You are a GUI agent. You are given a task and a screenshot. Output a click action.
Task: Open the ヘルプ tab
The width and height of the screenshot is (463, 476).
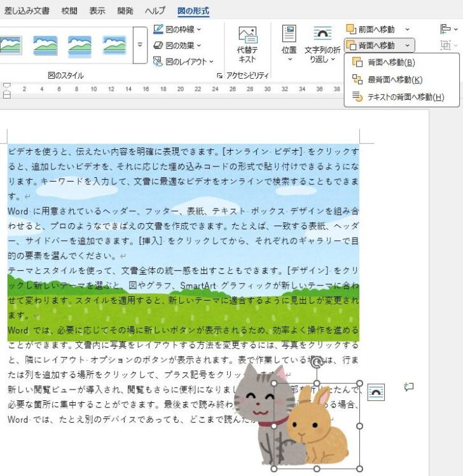pos(155,11)
